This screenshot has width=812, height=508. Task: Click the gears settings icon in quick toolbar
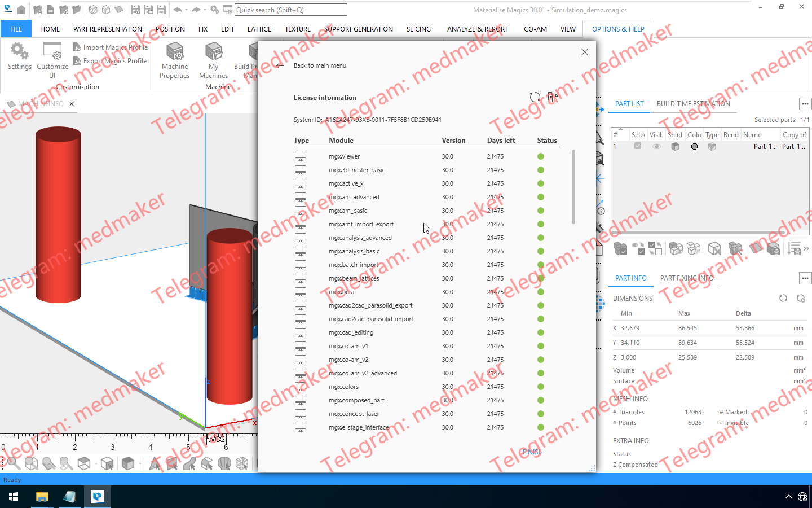[x=215, y=10]
